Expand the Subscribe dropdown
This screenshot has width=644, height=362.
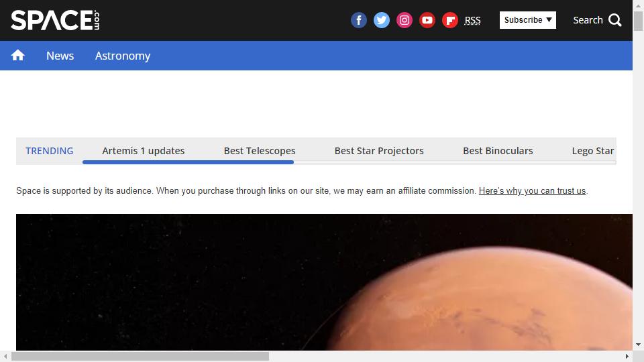pos(528,20)
